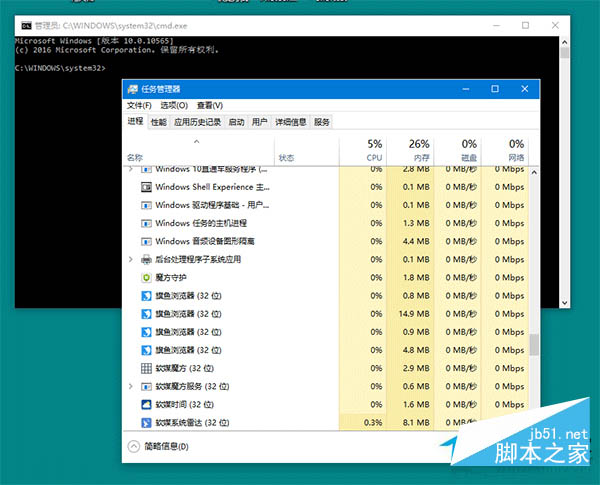This screenshot has height=485, width=600.
Task: Click the 旗鱼浏览器 icon in the 14.9 MB row
Action: (146, 314)
